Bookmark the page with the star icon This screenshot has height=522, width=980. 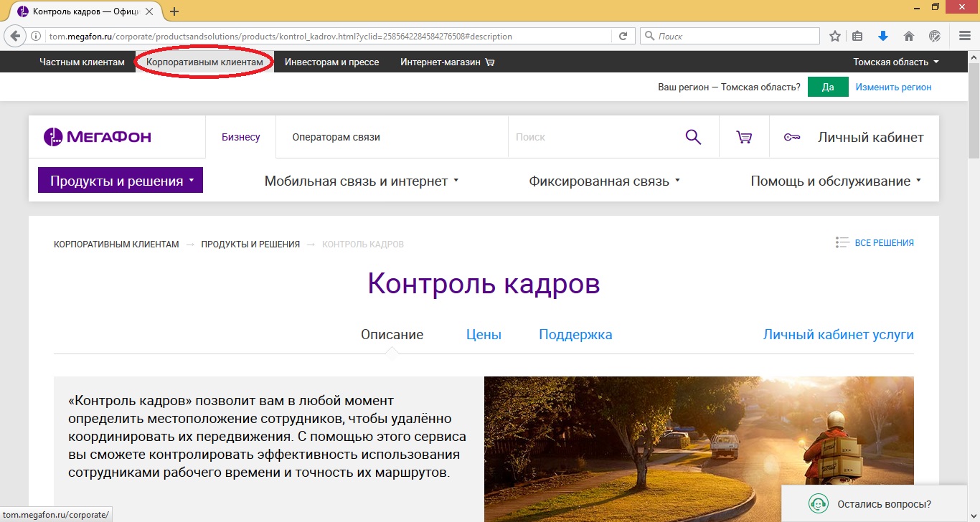pos(834,35)
